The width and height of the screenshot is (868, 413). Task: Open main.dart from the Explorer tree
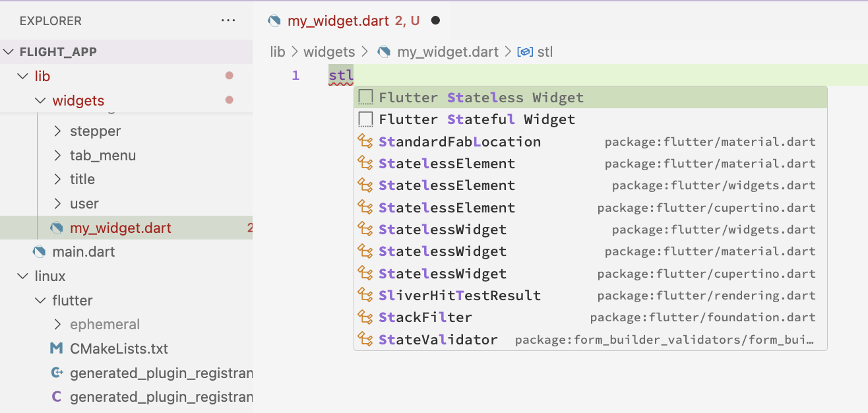(x=84, y=251)
